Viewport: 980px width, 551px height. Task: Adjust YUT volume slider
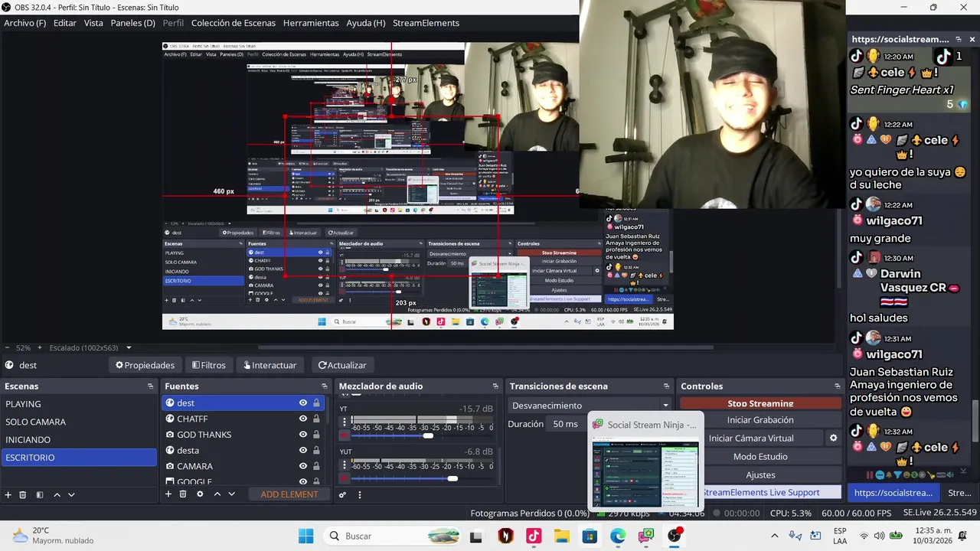pyautogui.click(x=452, y=478)
